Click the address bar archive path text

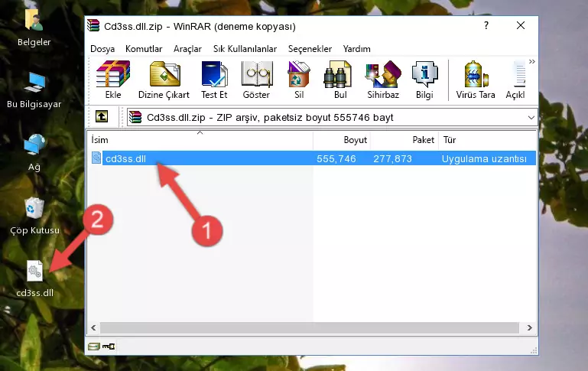click(270, 117)
